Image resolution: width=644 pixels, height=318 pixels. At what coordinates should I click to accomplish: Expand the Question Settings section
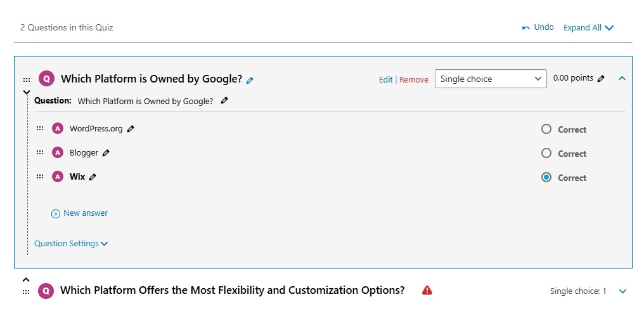(71, 244)
